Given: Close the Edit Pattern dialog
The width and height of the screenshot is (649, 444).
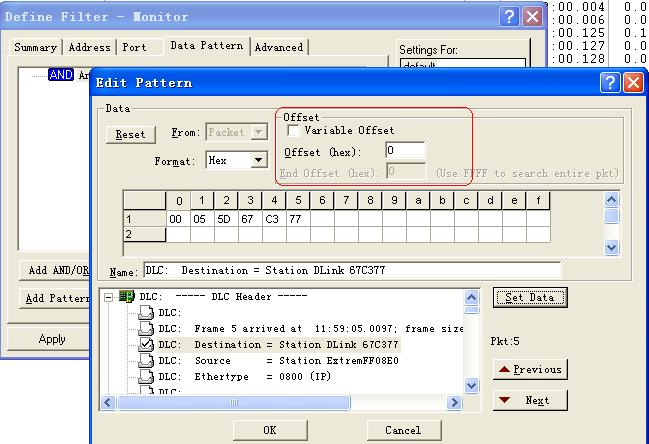Looking at the screenshot, I should click(635, 83).
